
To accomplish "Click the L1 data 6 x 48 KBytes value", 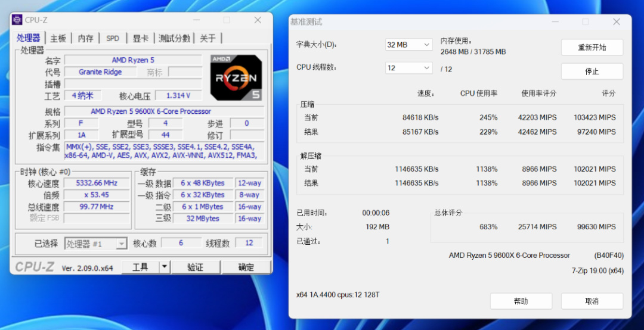I will pyautogui.click(x=203, y=183).
